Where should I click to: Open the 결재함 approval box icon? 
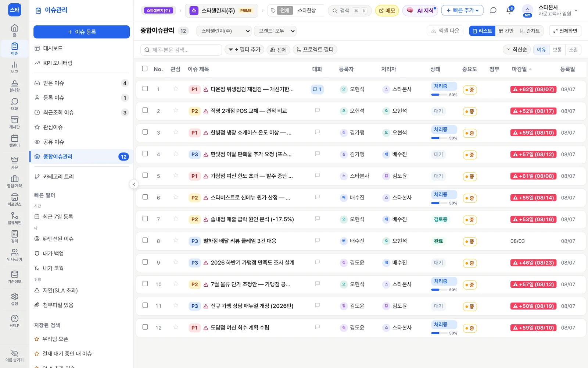click(x=14, y=85)
